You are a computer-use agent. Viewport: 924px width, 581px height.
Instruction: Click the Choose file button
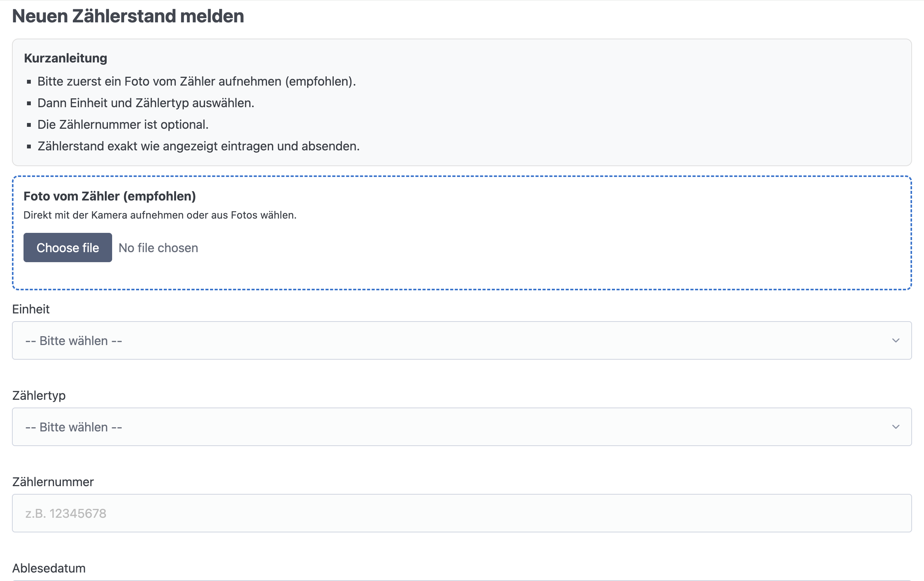[68, 248]
